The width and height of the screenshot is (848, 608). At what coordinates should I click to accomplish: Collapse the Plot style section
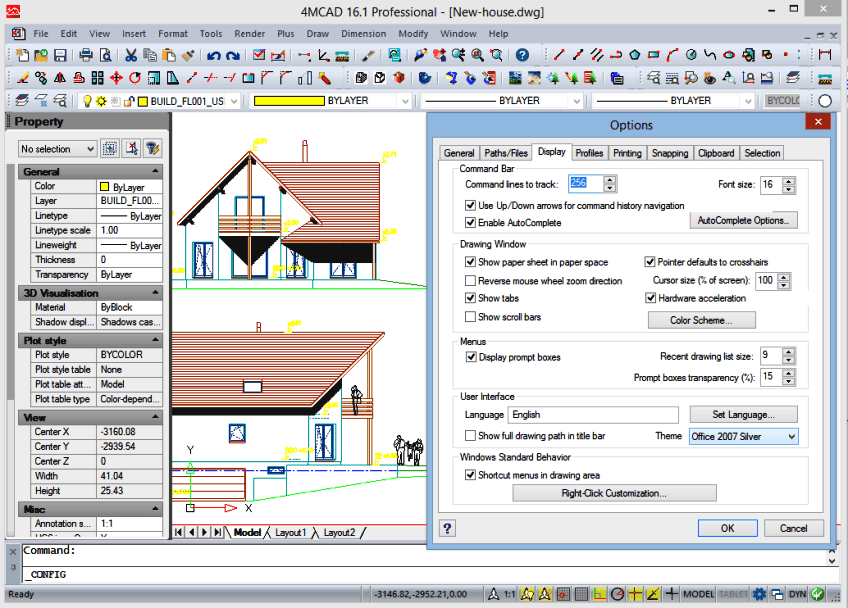156,340
